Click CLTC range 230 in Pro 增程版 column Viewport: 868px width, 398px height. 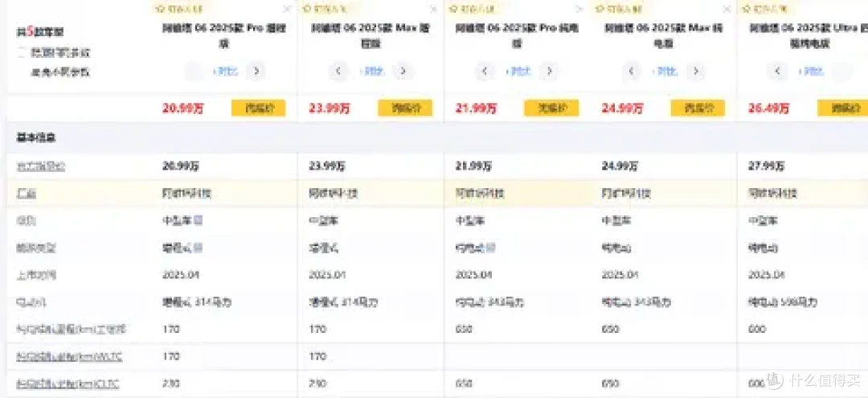[171, 384]
